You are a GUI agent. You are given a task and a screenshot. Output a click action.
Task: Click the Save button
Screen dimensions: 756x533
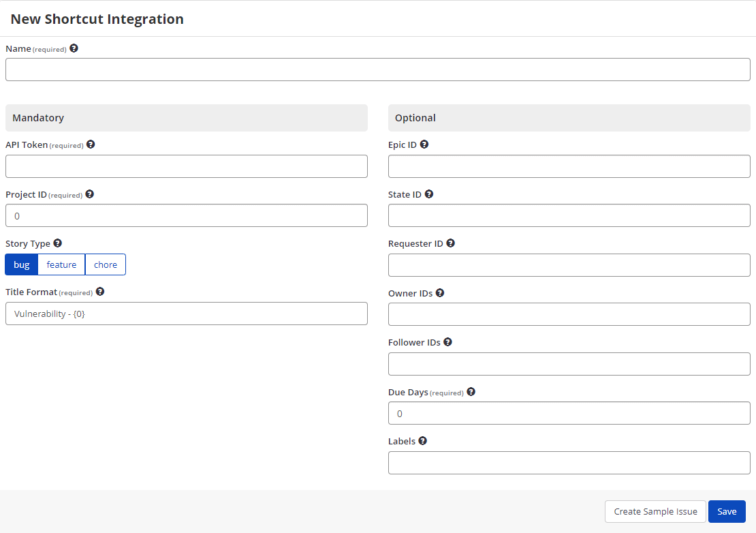tap(727, 511)
